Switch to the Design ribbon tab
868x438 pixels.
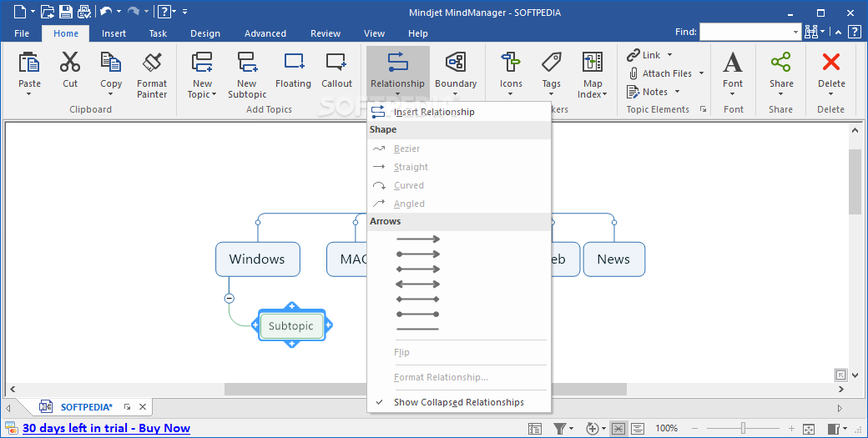pyautogui.click(x=204, y=33)
